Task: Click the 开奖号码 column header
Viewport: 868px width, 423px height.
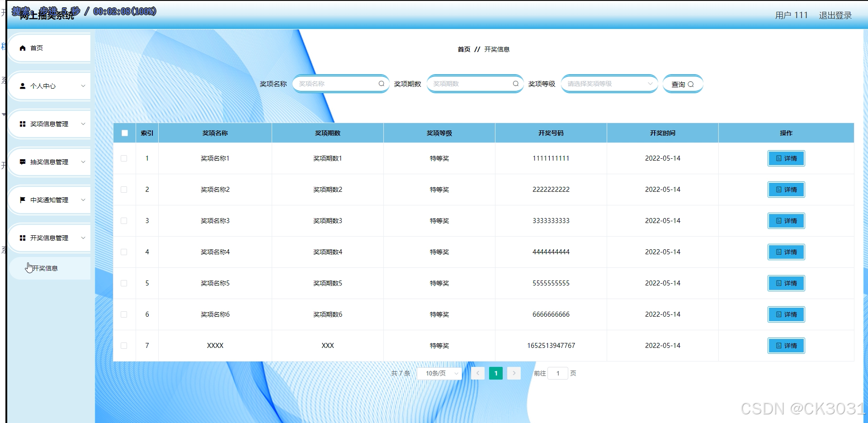Action: [551, 133]
